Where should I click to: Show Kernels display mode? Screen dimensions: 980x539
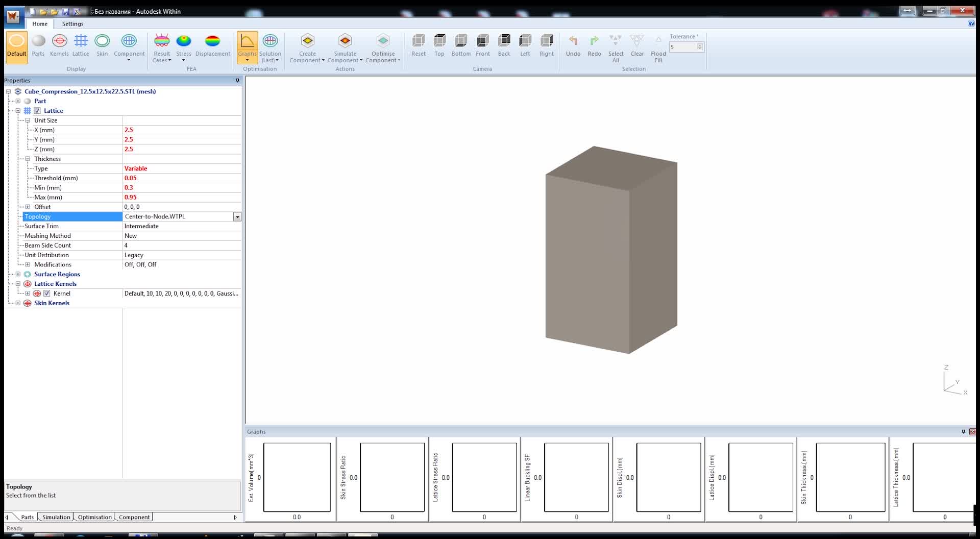click(59, 46)
